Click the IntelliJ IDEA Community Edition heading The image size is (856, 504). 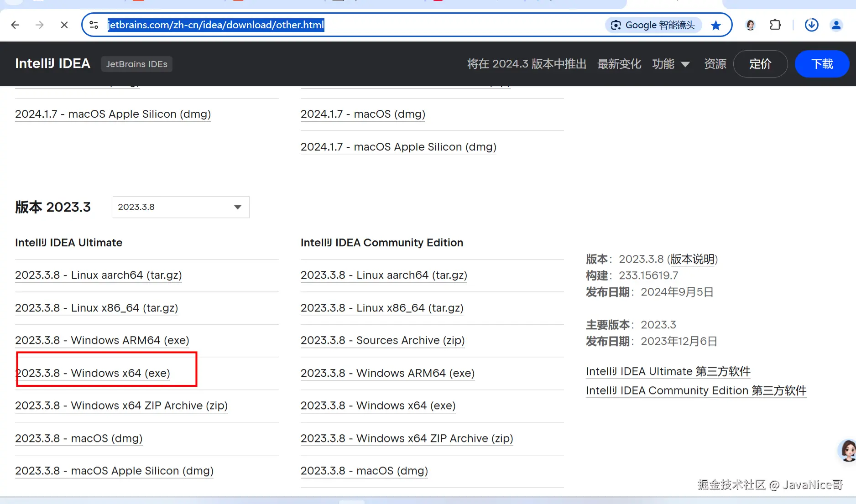[x=382, y=243]
